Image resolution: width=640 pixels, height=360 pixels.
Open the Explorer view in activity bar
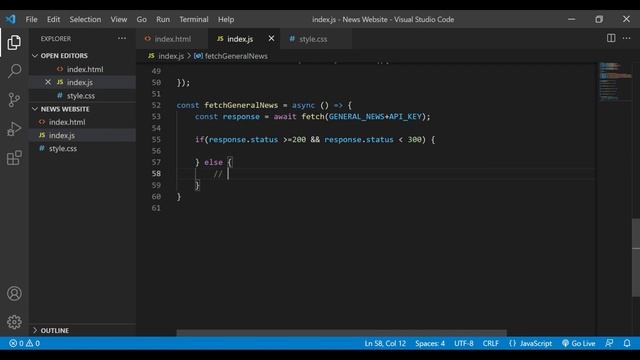tap(14, 42)
